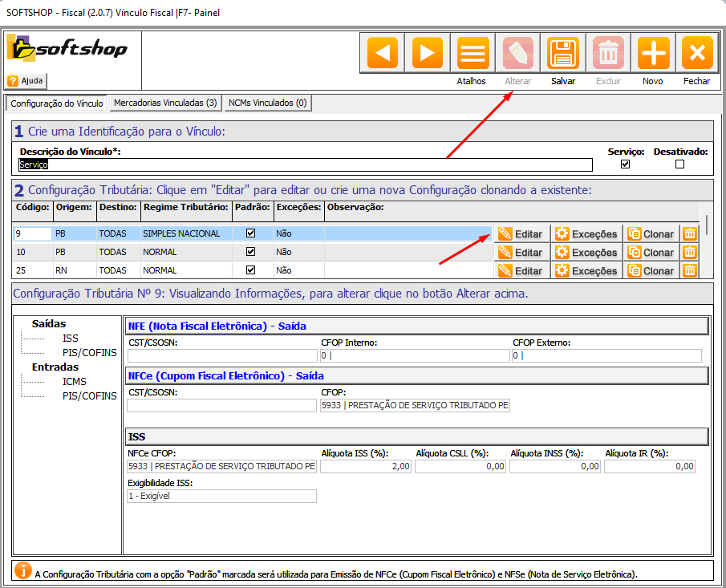This screenshot has width=726, height=588.
Task: Delete configuration 9 with trash icon
Action: 690,233
